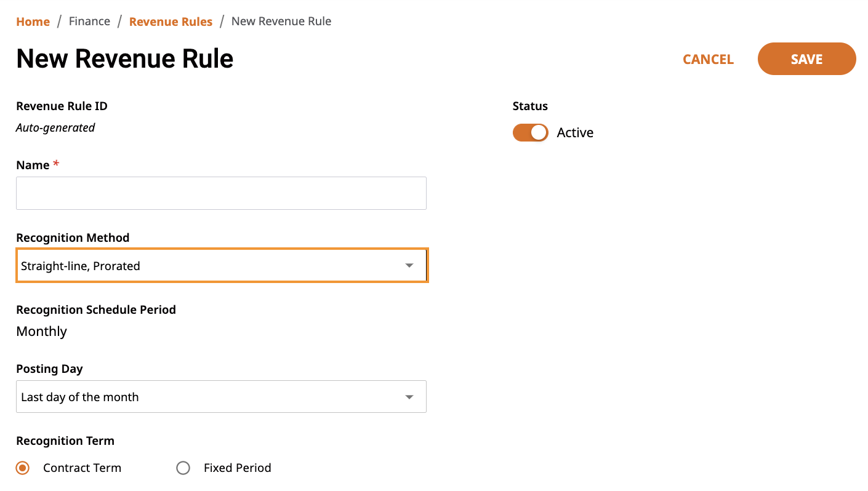Screen dimensions: 868x491
Task: Open the Straight-line, Prorated method combo box
Action: (222, 265)
